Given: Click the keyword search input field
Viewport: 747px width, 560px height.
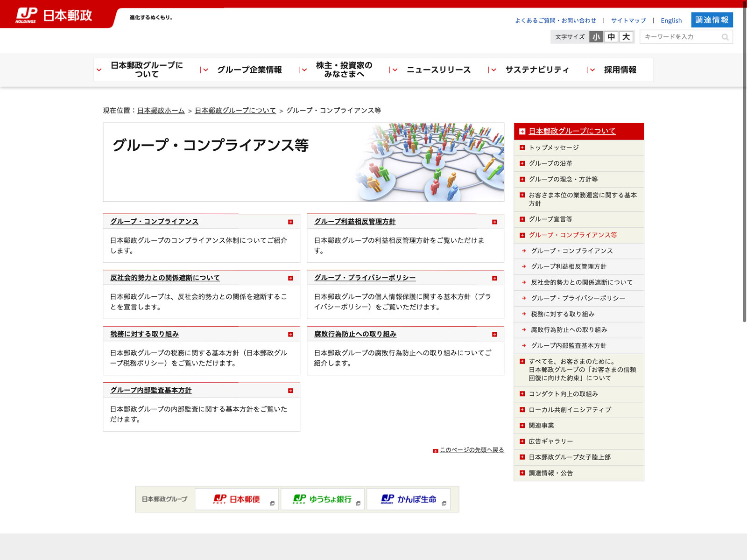Looking at the screenshot, I should coord(679,37).
